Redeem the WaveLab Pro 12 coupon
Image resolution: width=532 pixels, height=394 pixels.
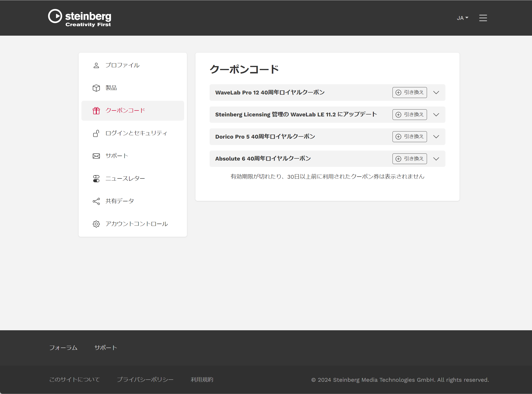[x=410, y=93]
